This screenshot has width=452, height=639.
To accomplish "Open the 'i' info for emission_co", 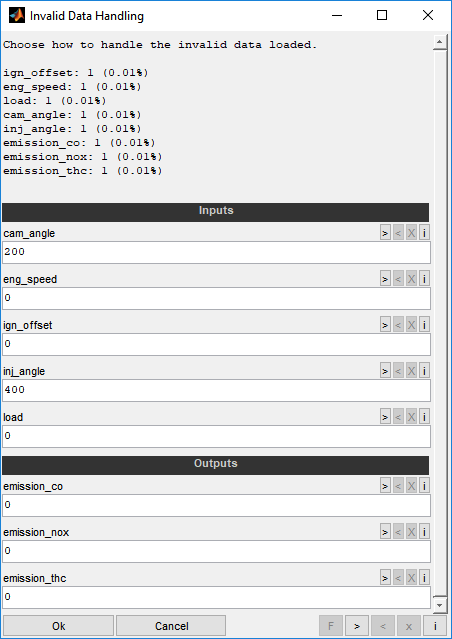I will click(424, 486).
